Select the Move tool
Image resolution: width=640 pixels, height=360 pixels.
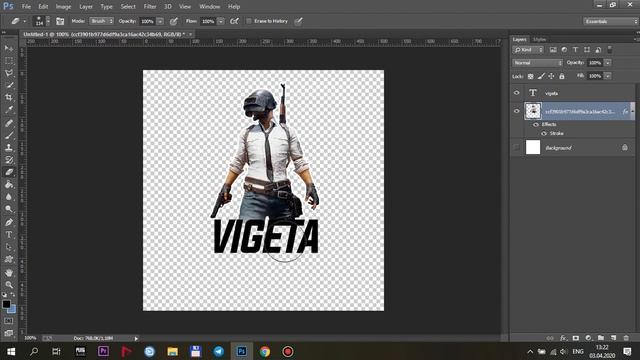click(9, 48)
